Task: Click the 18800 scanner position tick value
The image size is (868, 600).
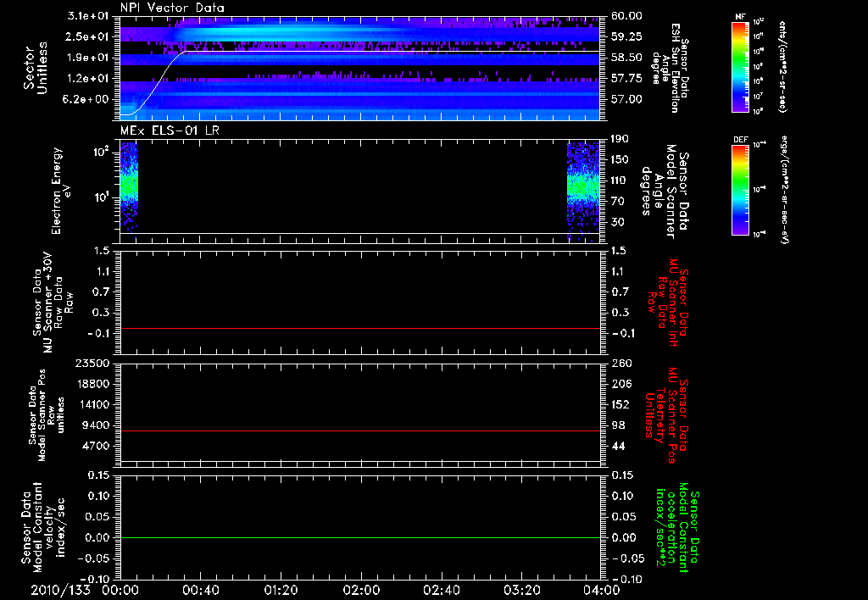Action: pos(92,384)
